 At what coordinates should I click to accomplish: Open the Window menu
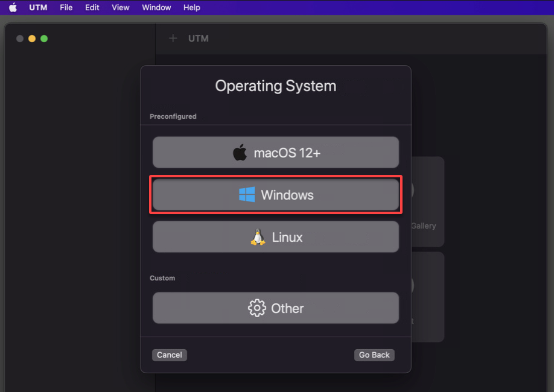156,7
